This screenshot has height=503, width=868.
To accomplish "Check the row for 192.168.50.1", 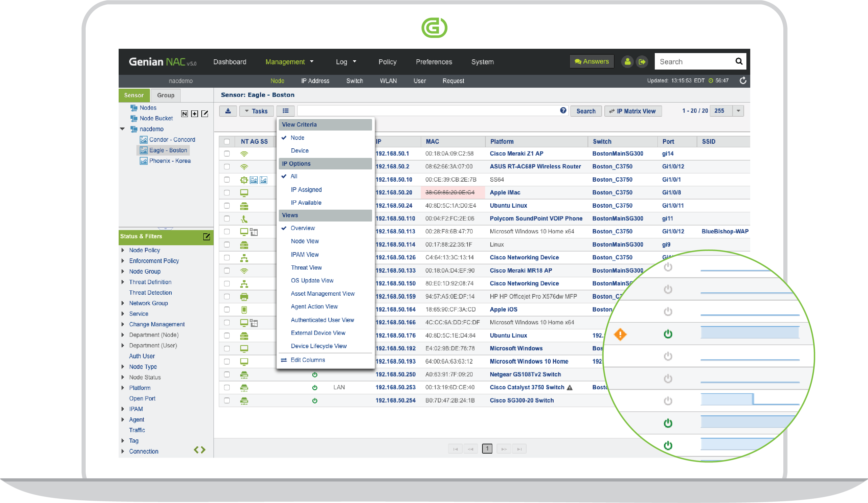I will pyautogui.click(x=227, y=154).
